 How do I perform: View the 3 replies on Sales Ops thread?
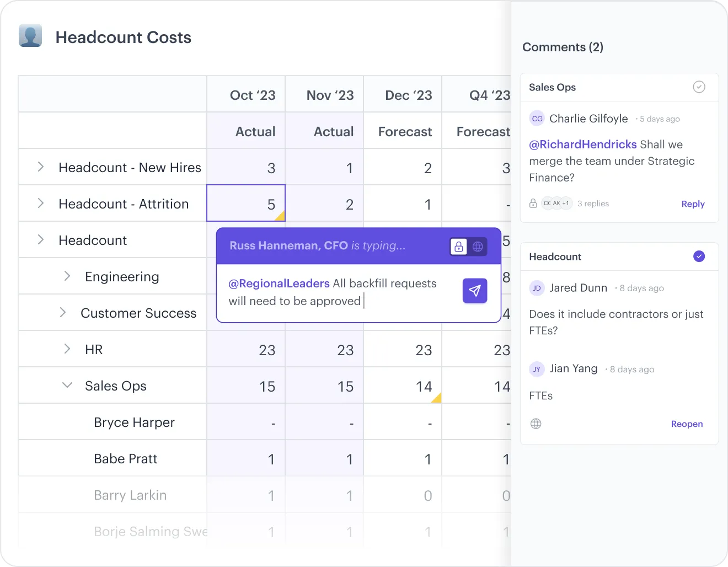tap(593, 204)
